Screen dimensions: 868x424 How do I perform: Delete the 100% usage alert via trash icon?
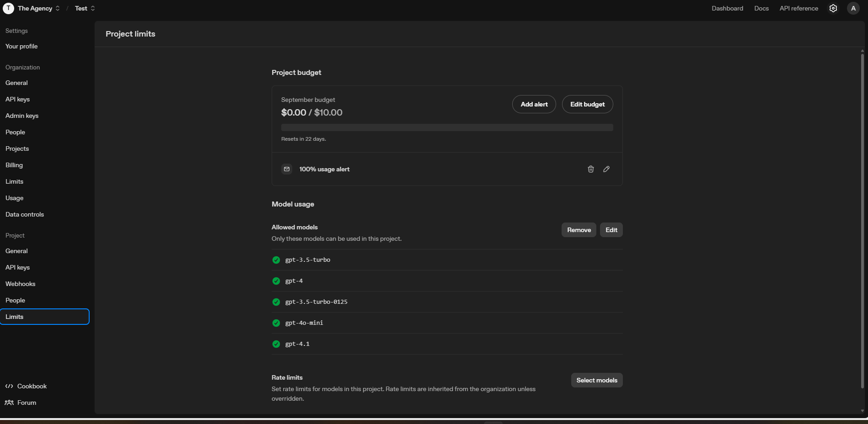pos(590,169)
